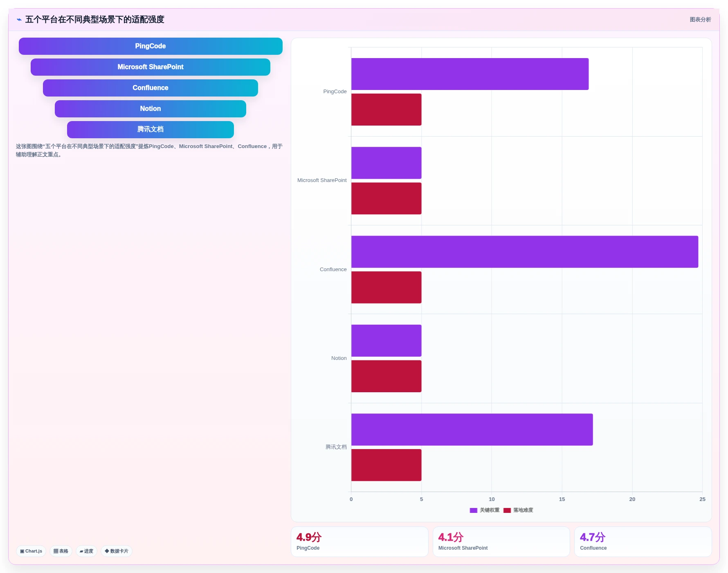Click the blue icon beside the page title
728x573 pixels.
tap(19, 20)
